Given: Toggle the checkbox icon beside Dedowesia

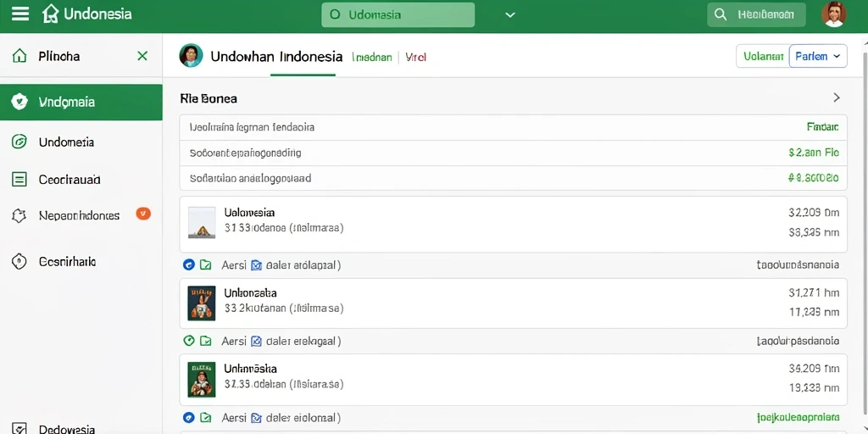Looking at the screenshot, I should point(19,429).
